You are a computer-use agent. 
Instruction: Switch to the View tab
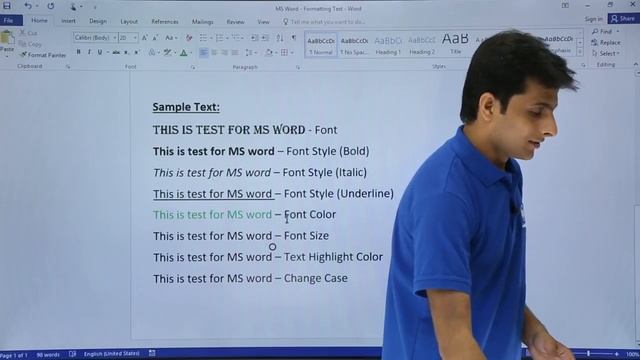[x=263, y=22]
